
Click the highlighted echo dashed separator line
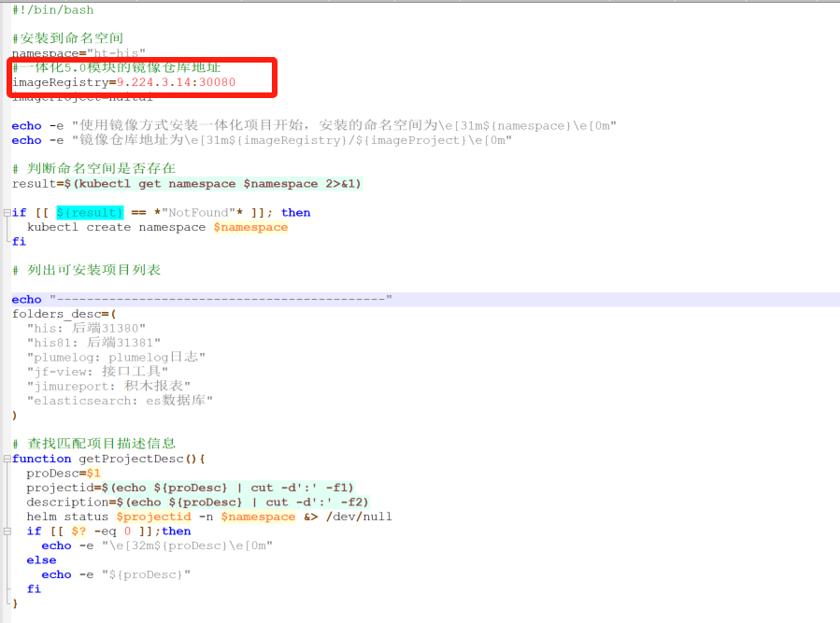click(x=202, y=300)
